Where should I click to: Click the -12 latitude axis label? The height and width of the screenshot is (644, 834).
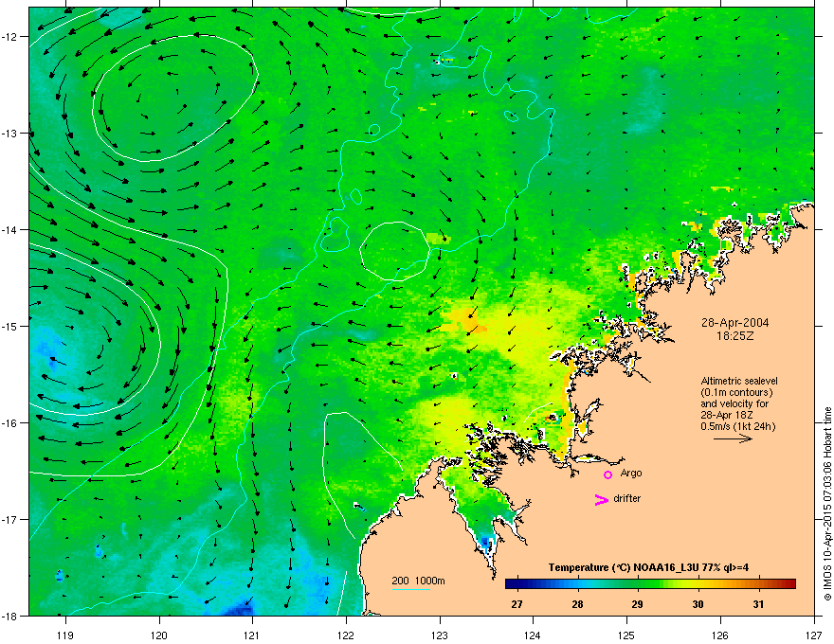pyautogui.click(x=9, y=37)
